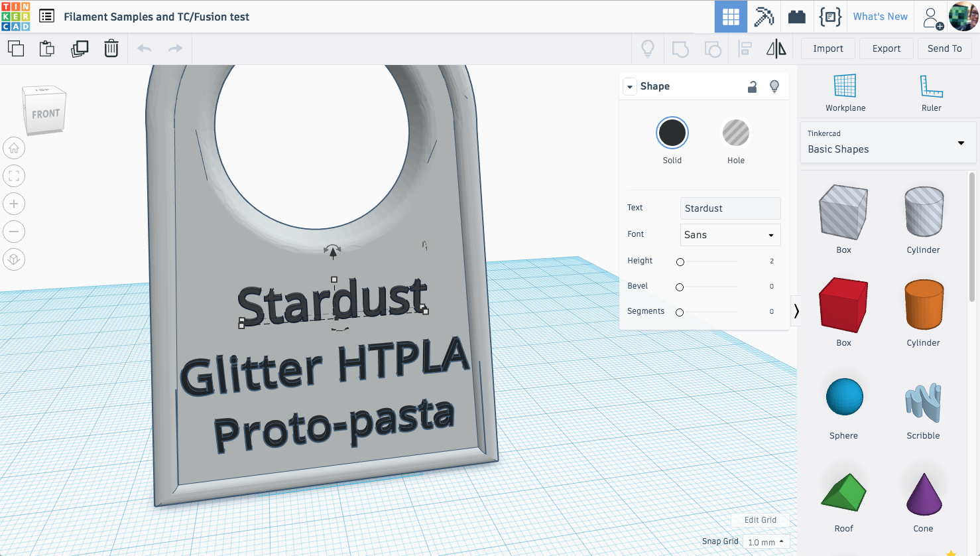Click the design title Filament Samples
The height and width of the screenshot is (556, 980).
156,17
